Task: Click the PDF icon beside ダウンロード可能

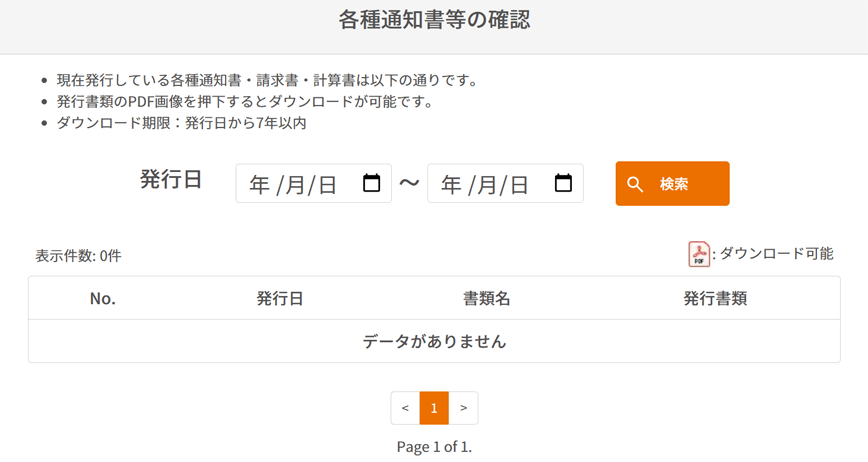Action: pos(698,254)
